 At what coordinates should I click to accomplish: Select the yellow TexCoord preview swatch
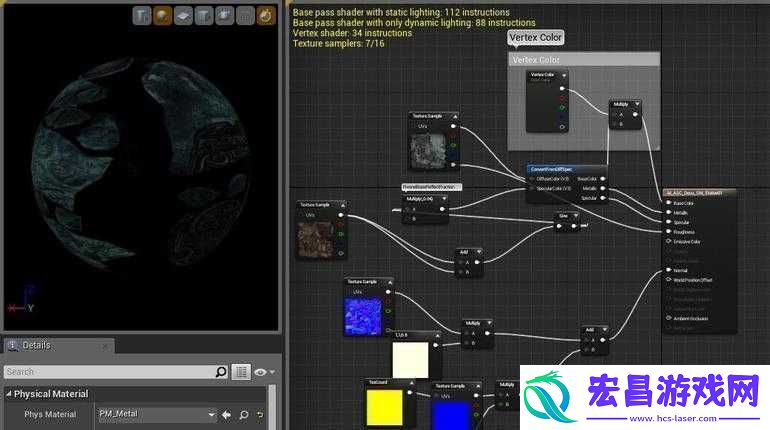click(x=384, y=407)
